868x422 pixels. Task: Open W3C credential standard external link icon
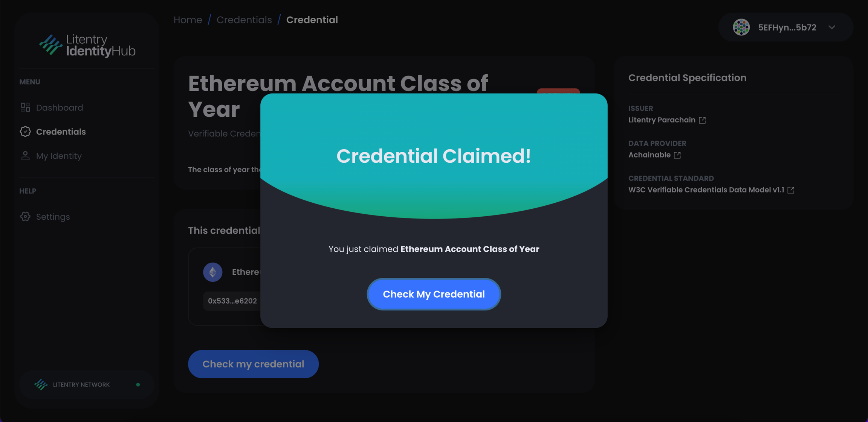point(791,190)
